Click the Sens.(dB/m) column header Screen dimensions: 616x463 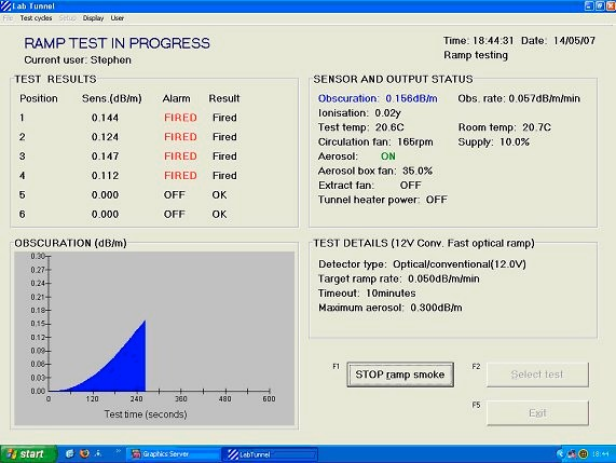pyautogui.click(x=112, y=99)
